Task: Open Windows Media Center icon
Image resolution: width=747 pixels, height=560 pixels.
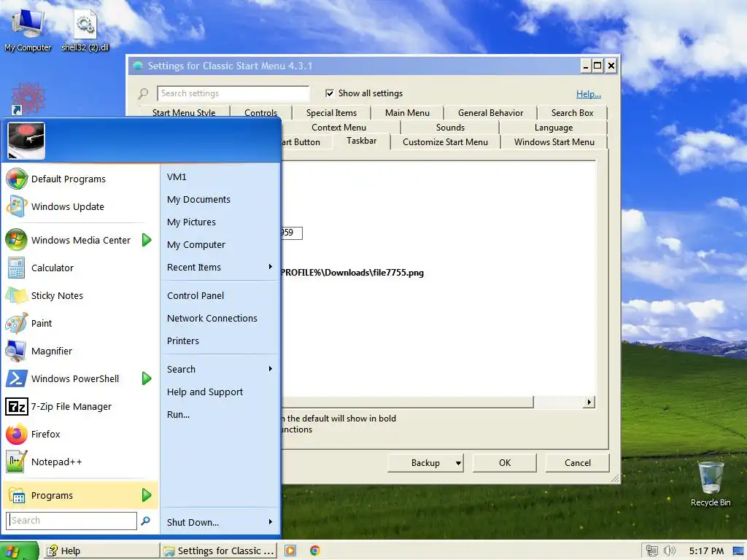Action: pos(17,240)
